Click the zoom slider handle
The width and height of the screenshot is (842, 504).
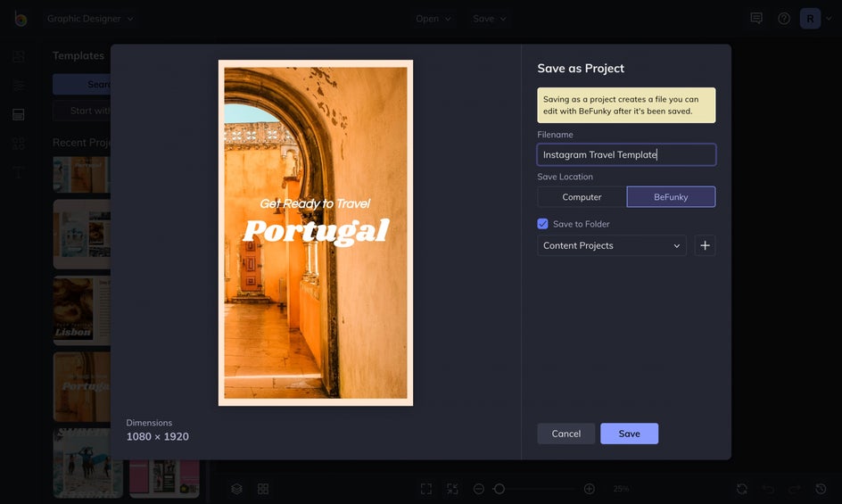click(499, 489)
